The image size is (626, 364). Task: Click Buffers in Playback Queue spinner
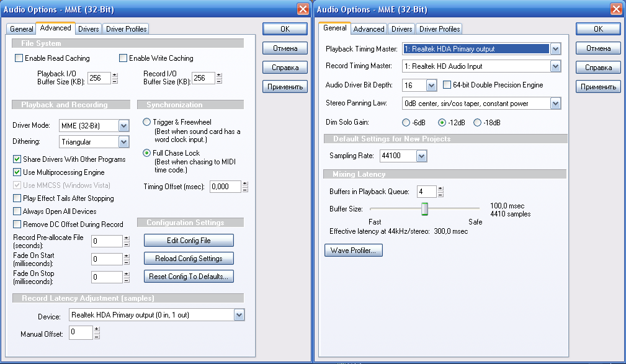pos(440,192)
